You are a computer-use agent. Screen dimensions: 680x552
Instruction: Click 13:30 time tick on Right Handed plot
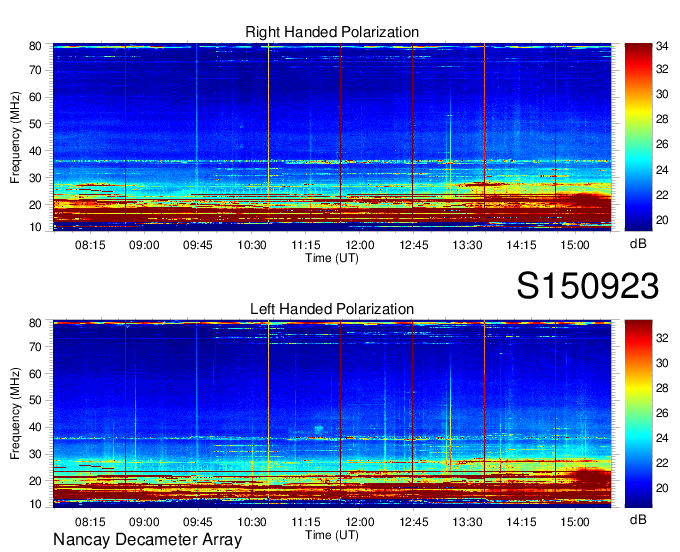point(468,245)
